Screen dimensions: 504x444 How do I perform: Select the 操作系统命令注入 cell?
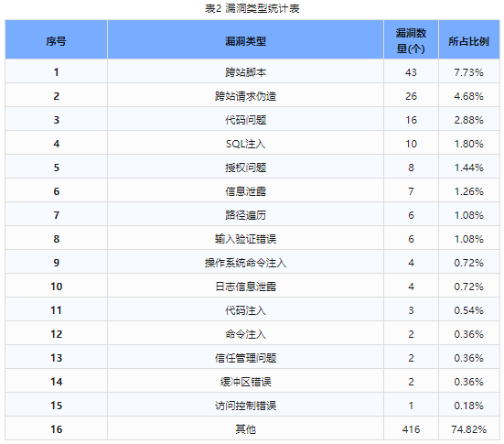click(x=245, y=263)
